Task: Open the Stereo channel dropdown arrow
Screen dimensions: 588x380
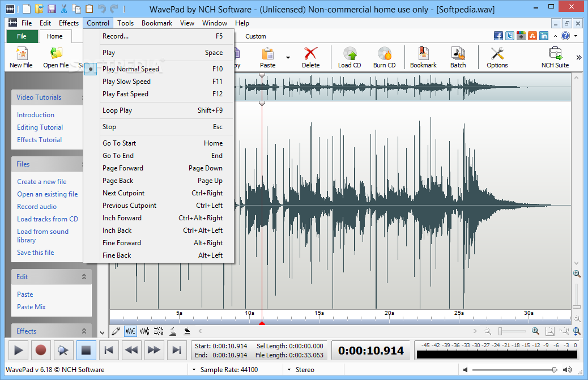Action: tap(289, 370)
